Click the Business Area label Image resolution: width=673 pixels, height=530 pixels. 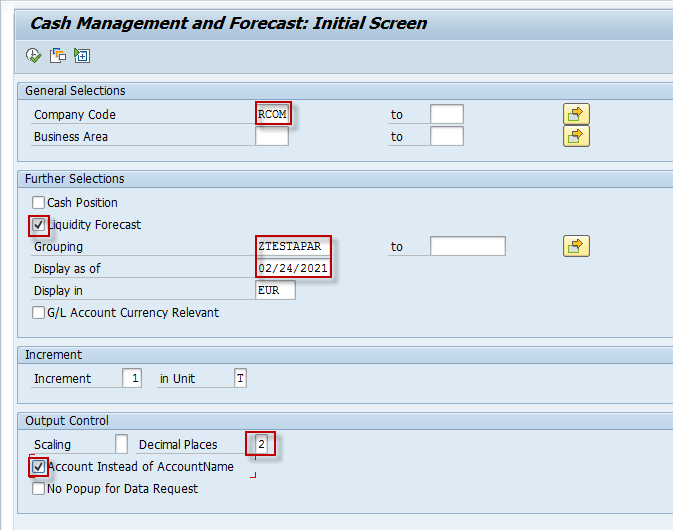click(71, 136)
